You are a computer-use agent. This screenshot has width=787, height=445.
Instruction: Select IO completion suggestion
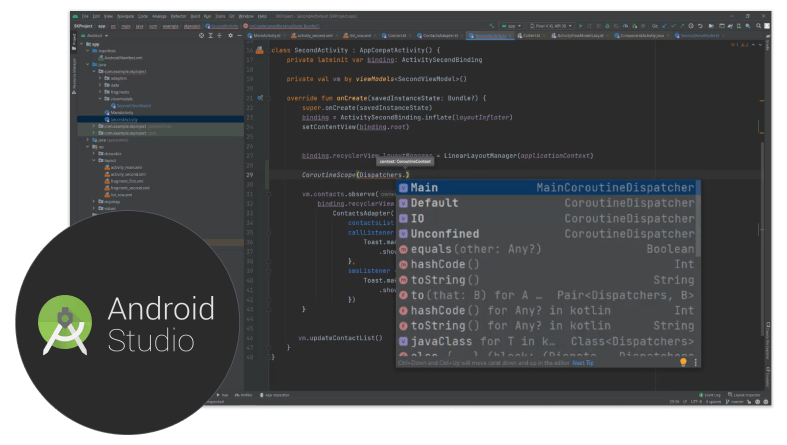coord(546,219)
